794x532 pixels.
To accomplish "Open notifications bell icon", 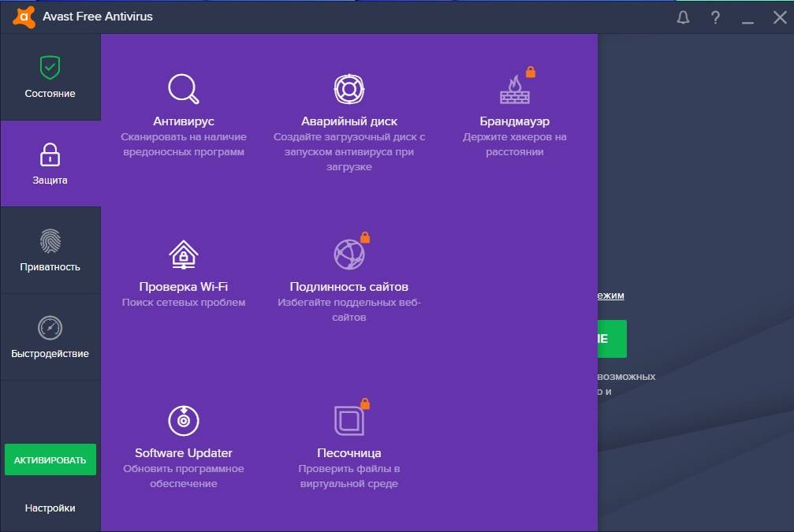I will click(x=683, y=17).
